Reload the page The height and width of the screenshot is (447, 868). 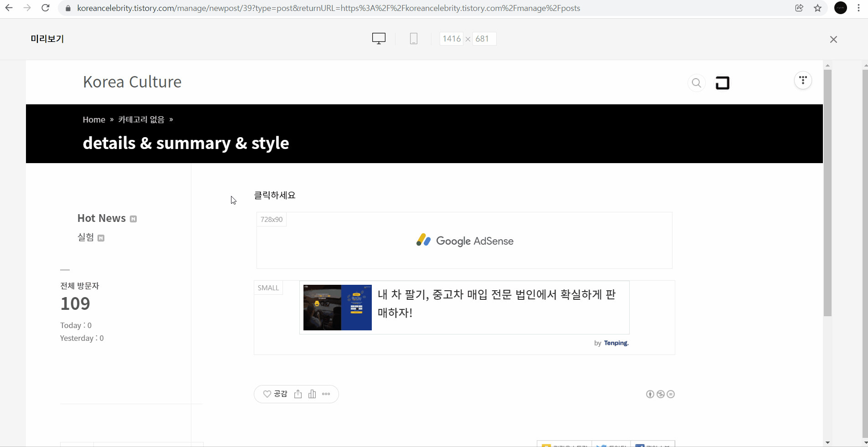tap(46, 8)
